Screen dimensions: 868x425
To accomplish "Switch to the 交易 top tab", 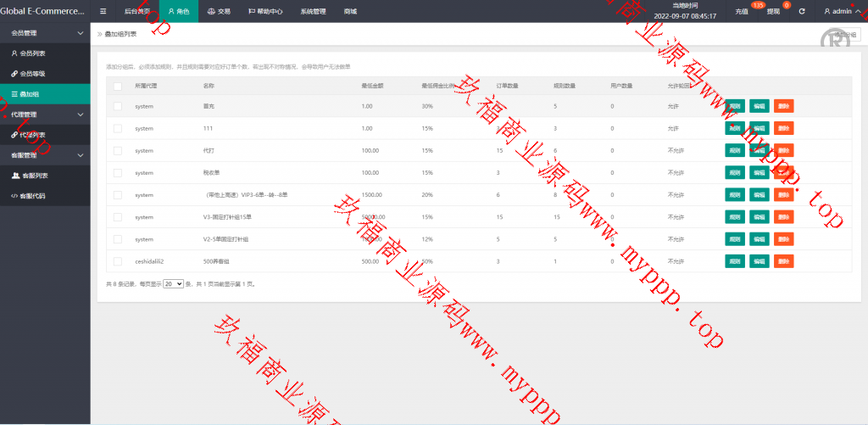I will (x=219, y=11).
